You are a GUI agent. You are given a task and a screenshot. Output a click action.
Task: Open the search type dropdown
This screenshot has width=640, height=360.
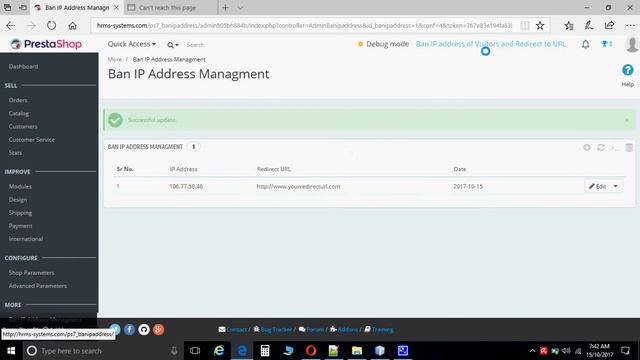(x=173, y=45)
